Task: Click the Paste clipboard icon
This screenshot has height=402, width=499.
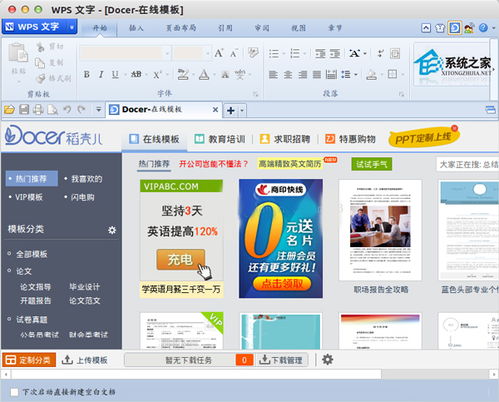Action: [18, 53]
